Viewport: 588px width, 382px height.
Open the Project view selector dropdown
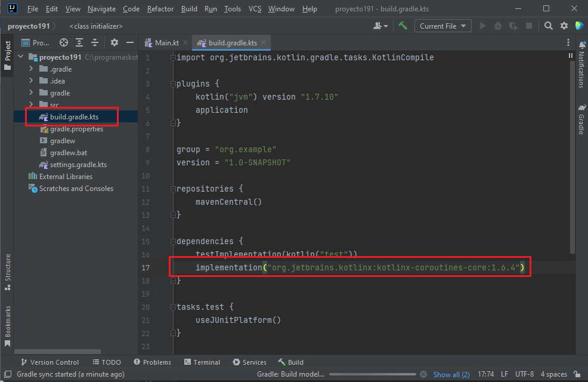(x=35, y=43)
